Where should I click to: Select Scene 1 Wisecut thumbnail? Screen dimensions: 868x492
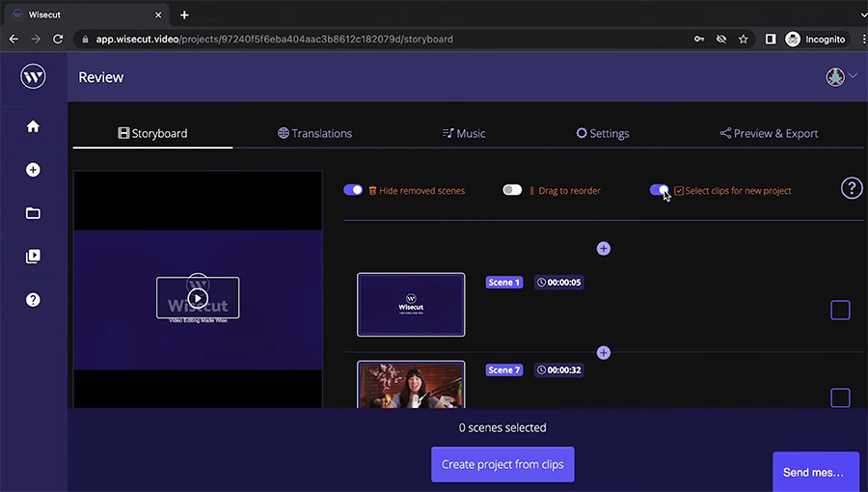411,305
